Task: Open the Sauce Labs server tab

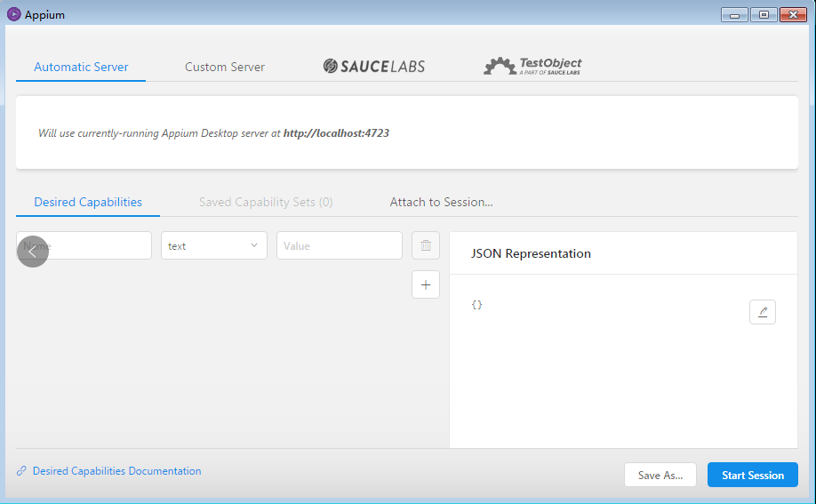Action: (373, 66)
